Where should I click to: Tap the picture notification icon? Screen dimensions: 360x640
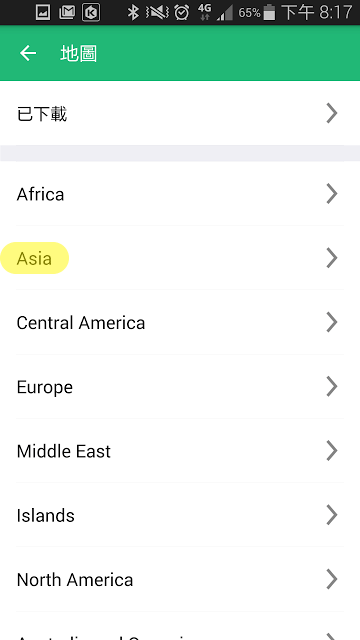(43, 13)
